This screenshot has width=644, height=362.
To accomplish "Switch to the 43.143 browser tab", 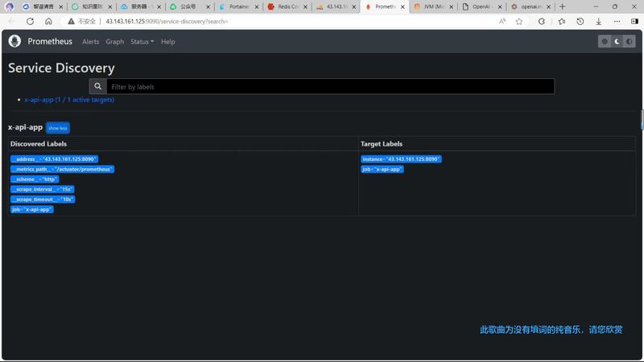I will click(336, 7).
